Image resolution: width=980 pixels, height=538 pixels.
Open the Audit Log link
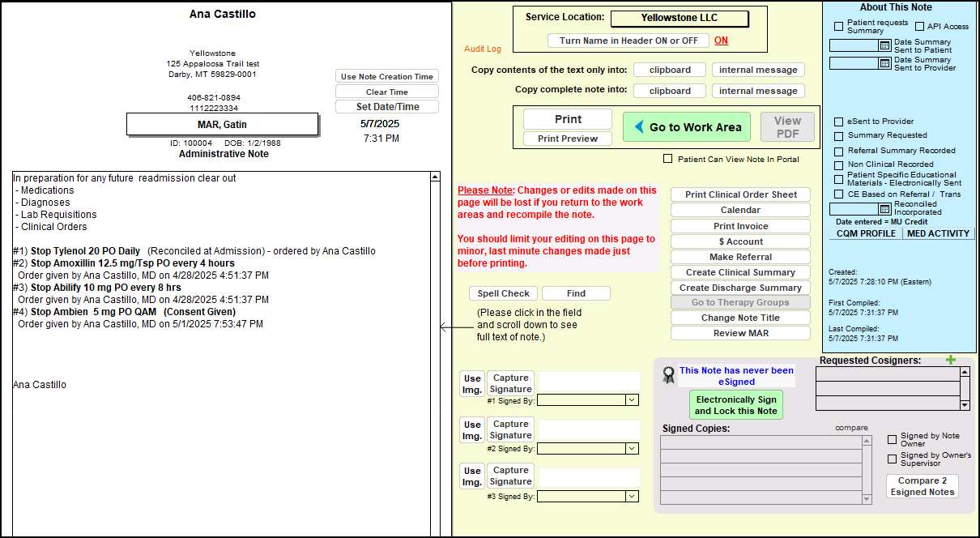[483, 49]
